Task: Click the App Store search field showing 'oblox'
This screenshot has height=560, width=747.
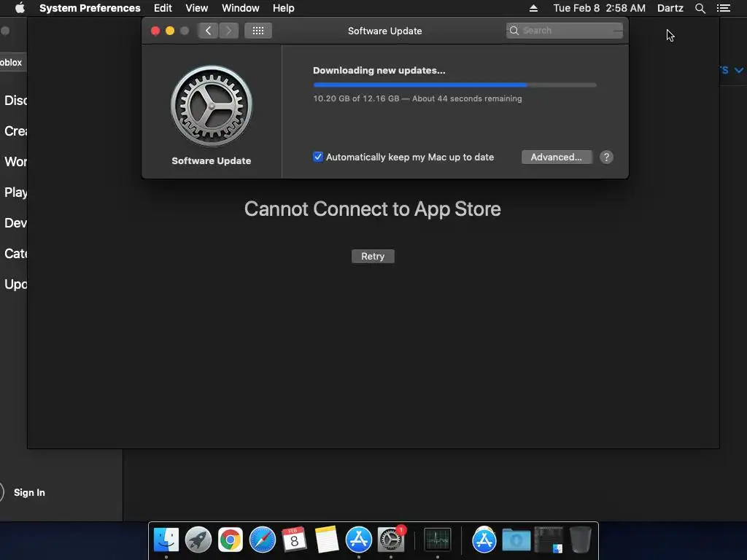Action: click(13, 63)
